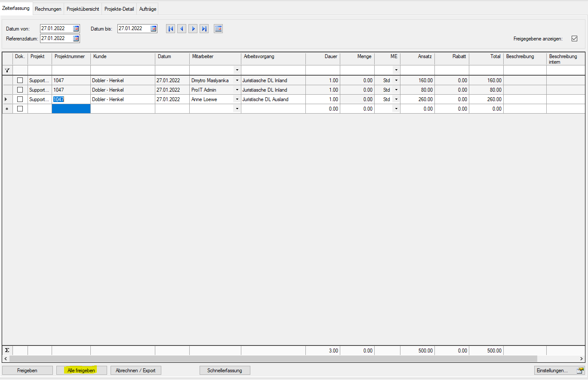Jump to first date range arrow

[x=171, y=29]
